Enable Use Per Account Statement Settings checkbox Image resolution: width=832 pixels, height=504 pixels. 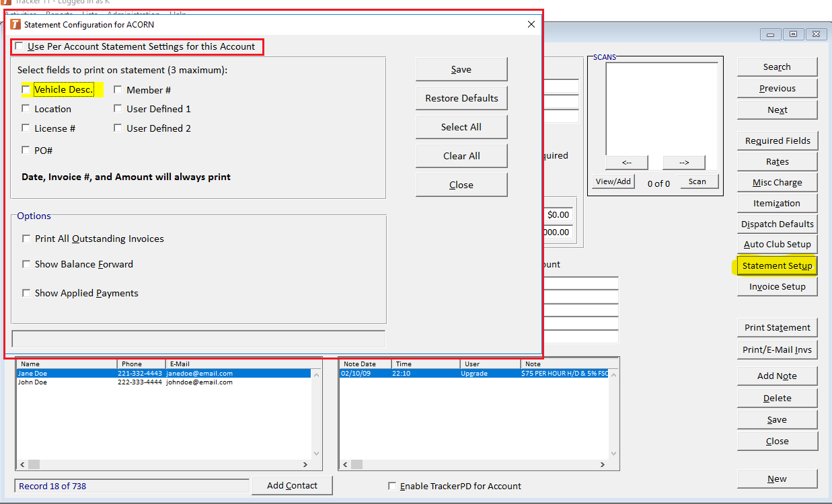[19, 47]
